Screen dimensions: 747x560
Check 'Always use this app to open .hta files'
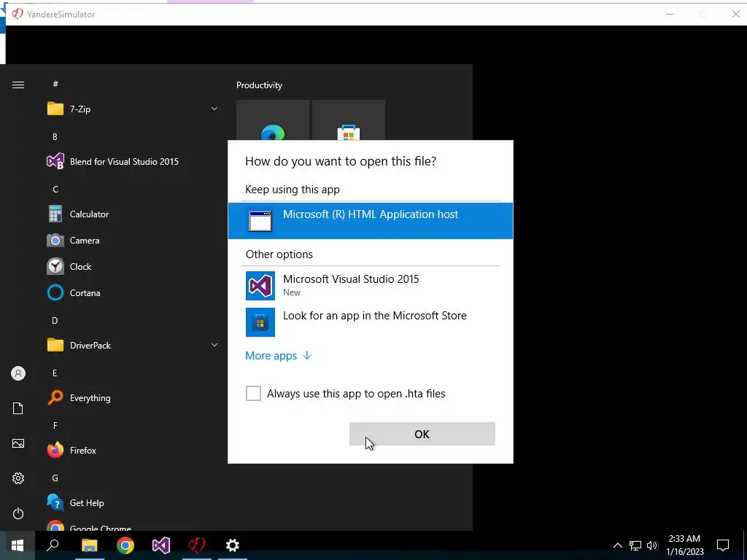click(x=253, y=393)
